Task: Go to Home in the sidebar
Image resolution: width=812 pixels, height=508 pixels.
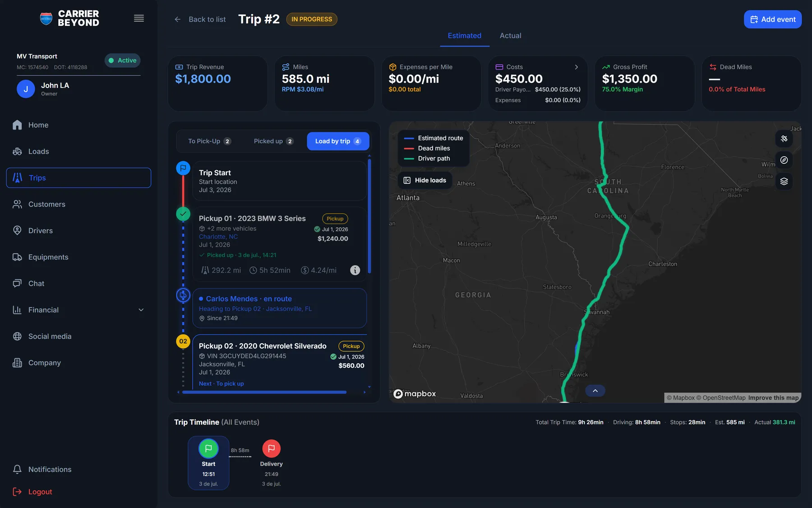Action: click(78, 125)
